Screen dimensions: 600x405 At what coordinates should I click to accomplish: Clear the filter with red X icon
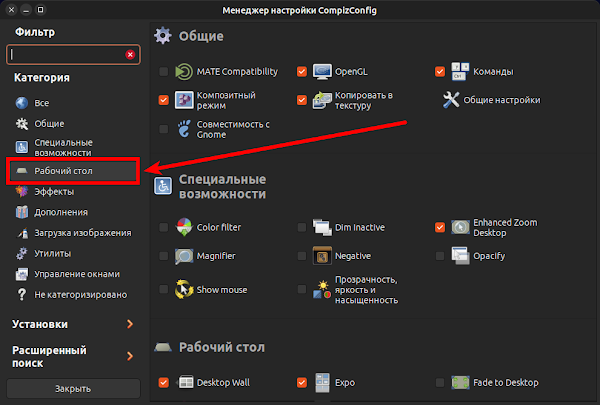pyautogui.click(x=130, y=55)
